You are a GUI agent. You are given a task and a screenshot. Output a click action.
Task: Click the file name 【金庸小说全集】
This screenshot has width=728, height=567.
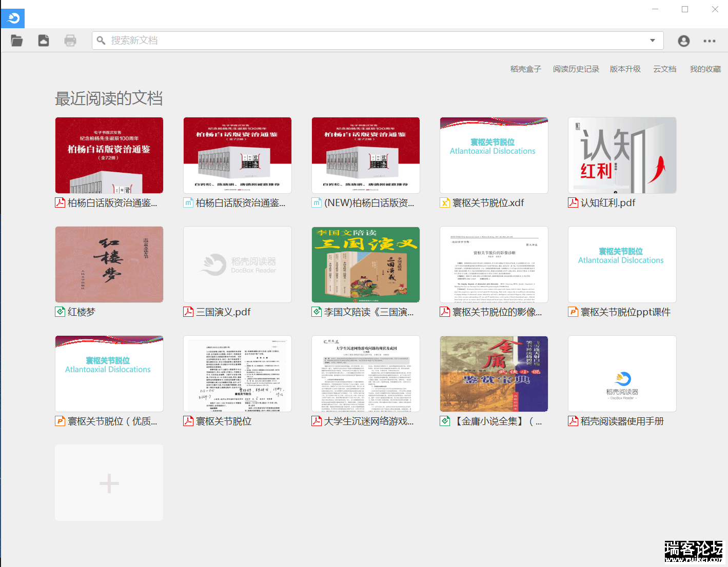[x=497, y=421]
